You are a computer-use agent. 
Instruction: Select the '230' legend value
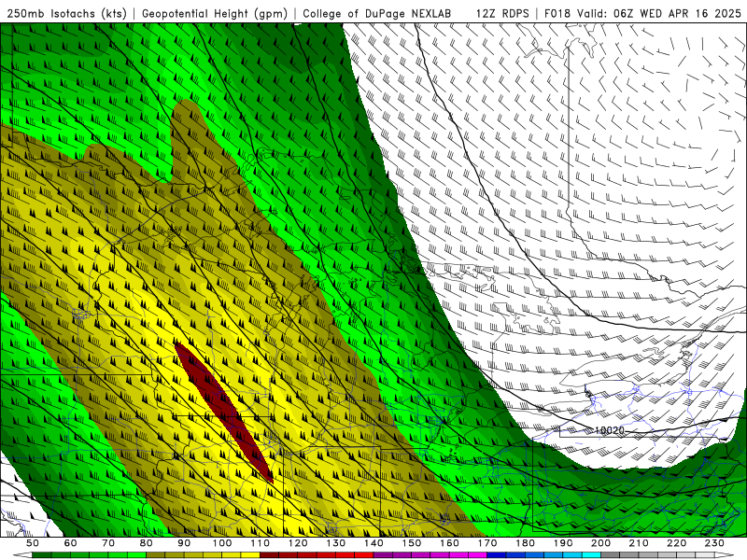point(714,543)
